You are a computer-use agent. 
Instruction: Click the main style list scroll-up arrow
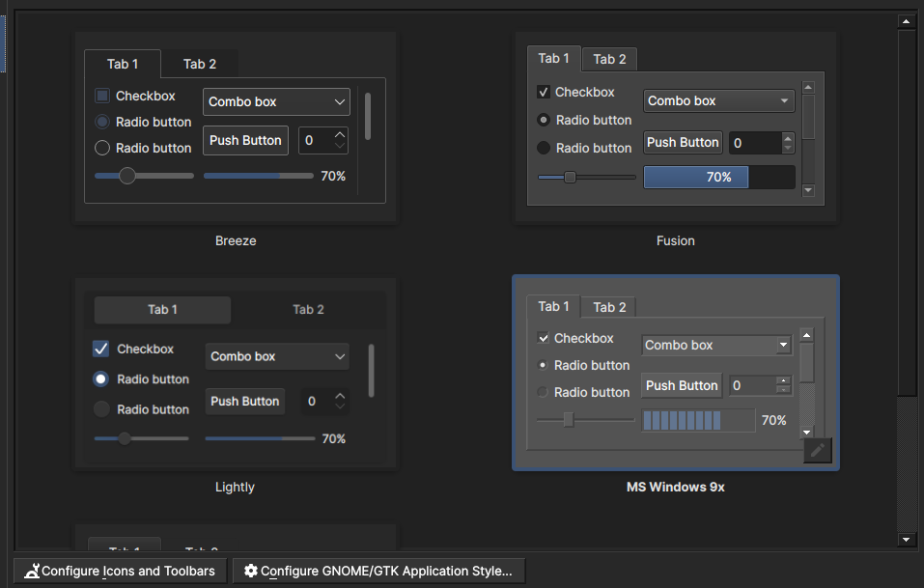click(907, 21)
